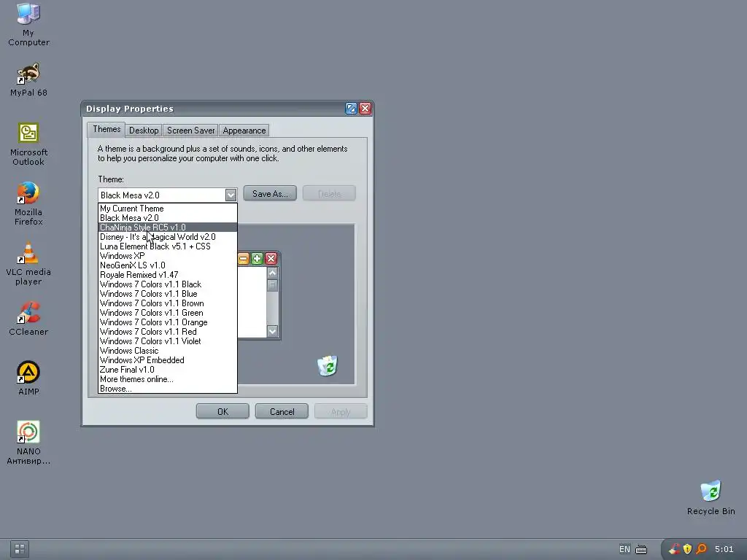747x560 pixels.
Task: Click the Browse... entry in theme list
Action: pos(168,389)
